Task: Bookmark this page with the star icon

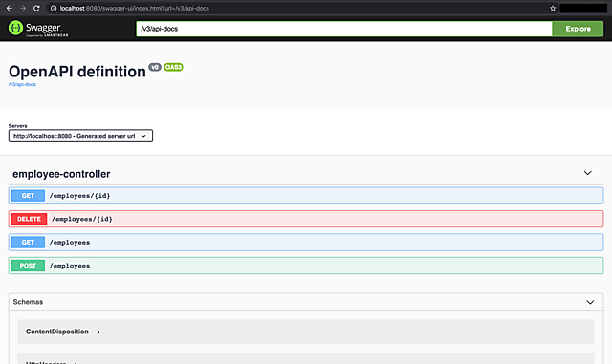Action: tap(553, 8)
